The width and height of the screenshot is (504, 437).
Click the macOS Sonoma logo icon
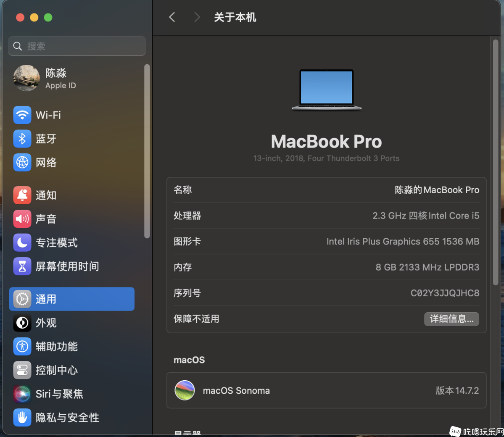pyautogui.click(x=185, y=390)
